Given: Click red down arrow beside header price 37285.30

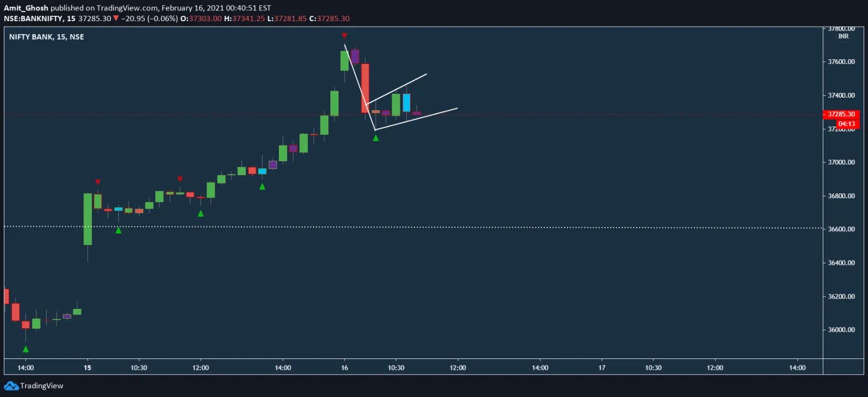Looking at the screenshot, I should (x=116, y=18).
